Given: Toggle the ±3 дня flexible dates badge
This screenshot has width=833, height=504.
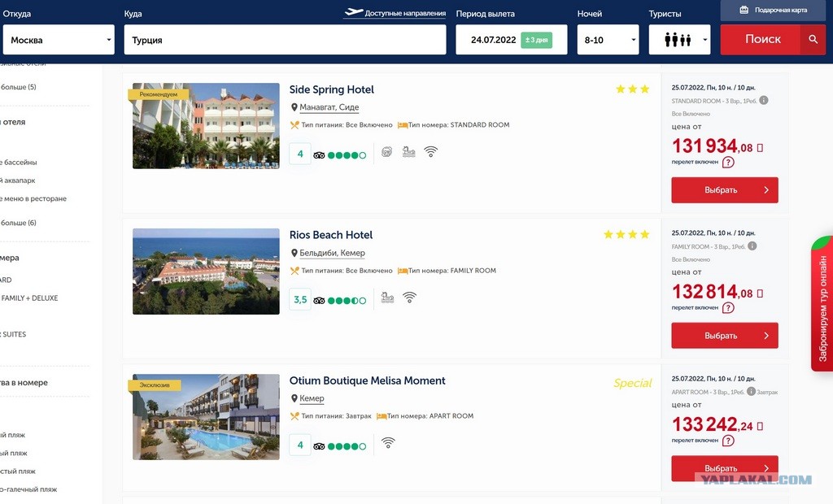Looking at the screenshot, I should [x=536, y=40].
